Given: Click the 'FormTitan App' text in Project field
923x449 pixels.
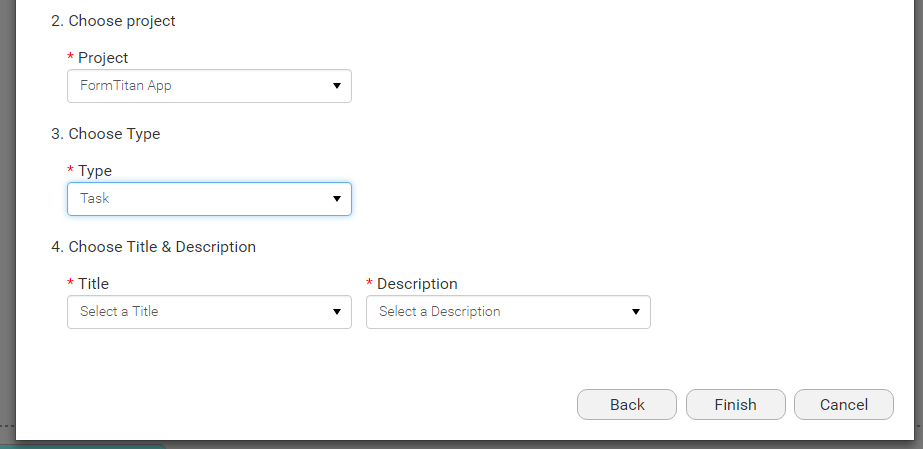Looking at the screenshot, I should pyautogui.click(x=125, y=85).
